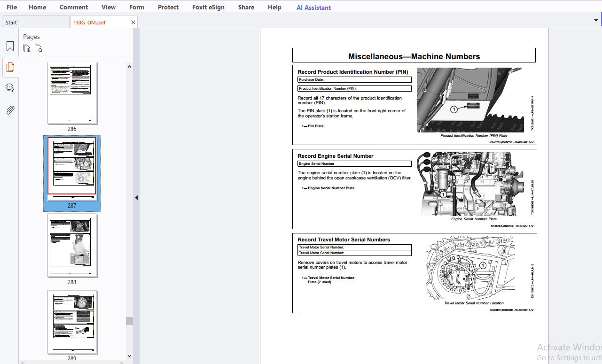Click 'Record Product Identification Number (PIN)' heading

coord(353,72)
